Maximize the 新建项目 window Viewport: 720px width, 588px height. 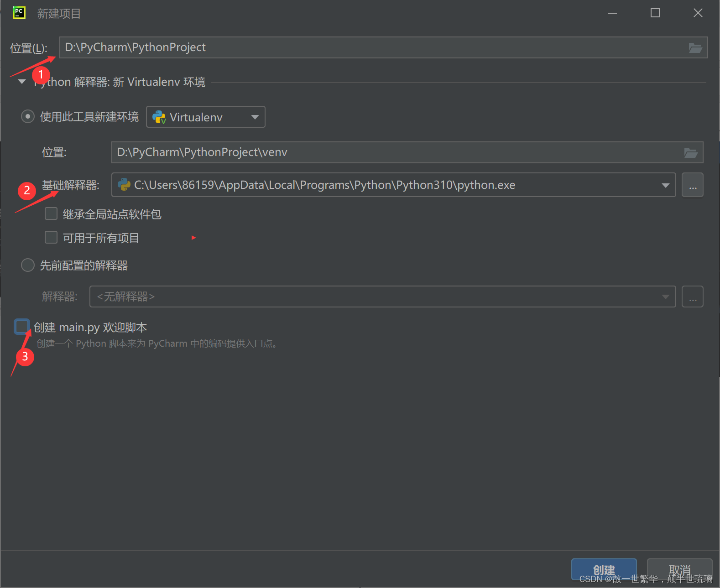click(655, 13)
